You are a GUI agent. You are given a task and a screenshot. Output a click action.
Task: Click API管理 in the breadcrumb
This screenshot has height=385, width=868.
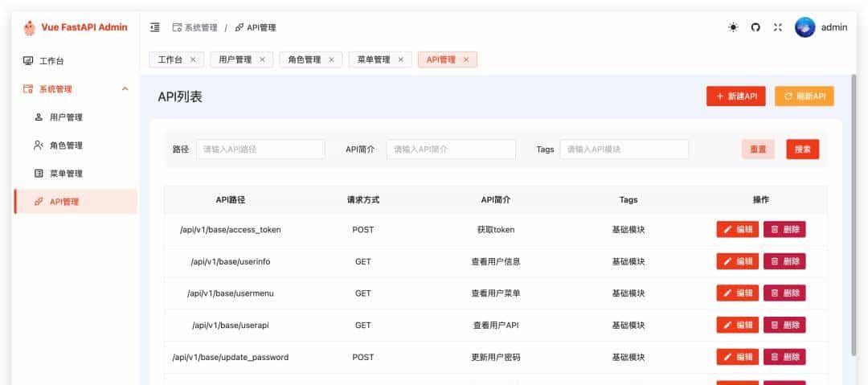pyautogui.click(x=256, y=27)
